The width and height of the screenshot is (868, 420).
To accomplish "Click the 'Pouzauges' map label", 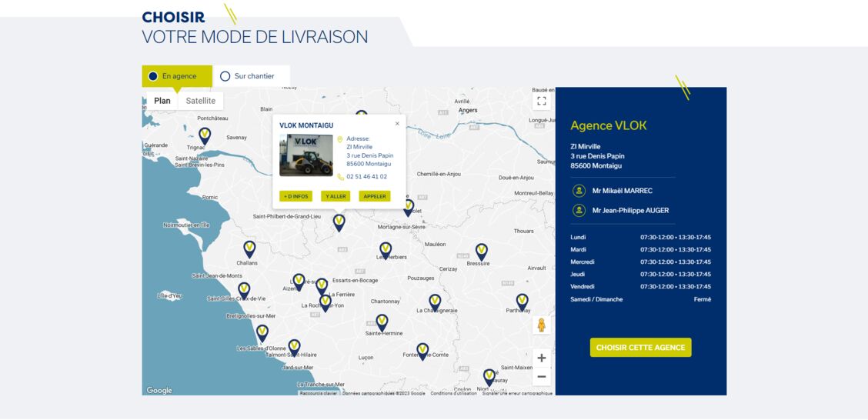I will click(x=421, y=278).
